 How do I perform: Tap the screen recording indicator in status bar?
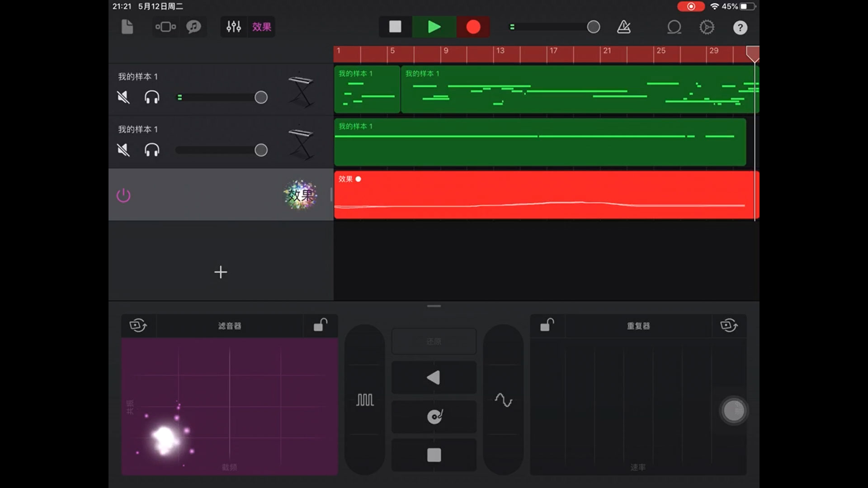tap(691, 6)
